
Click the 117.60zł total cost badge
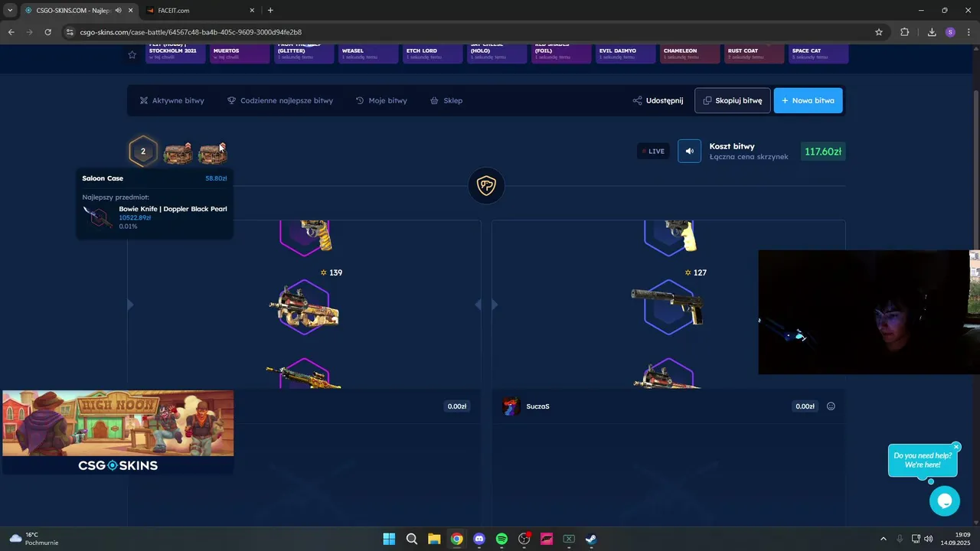tap(823, 152)
